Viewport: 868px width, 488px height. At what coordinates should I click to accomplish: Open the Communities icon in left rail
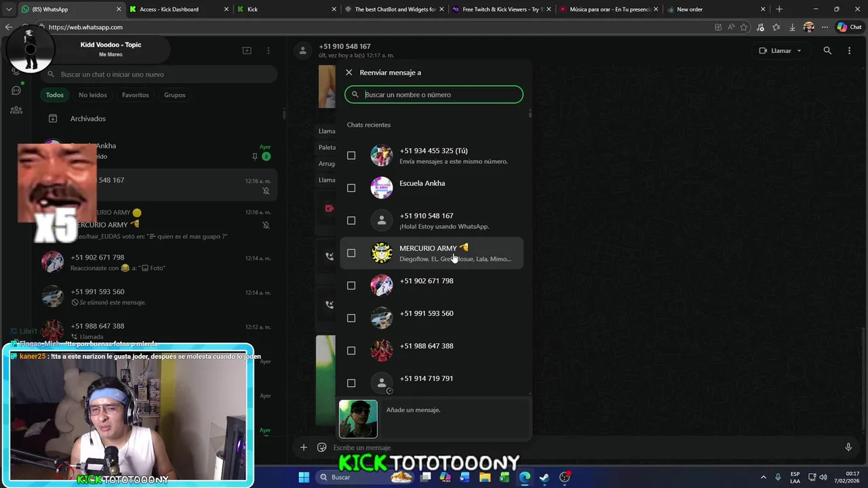(16, 110)
